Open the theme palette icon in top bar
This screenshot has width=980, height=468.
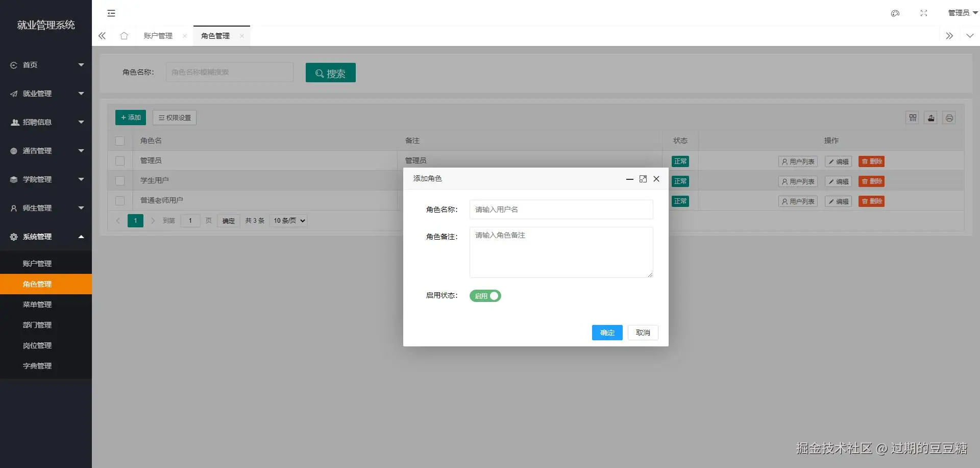(x=895, y=13)
